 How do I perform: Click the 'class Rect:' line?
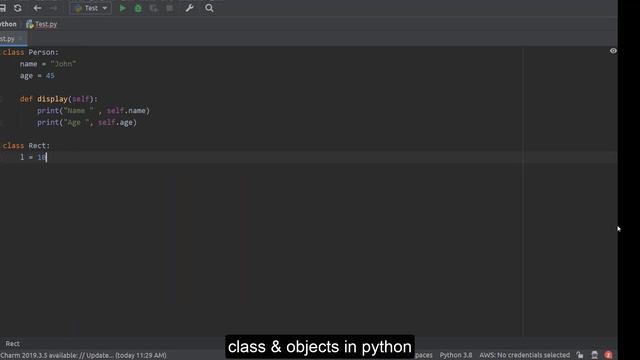click(x=26, y=146)
